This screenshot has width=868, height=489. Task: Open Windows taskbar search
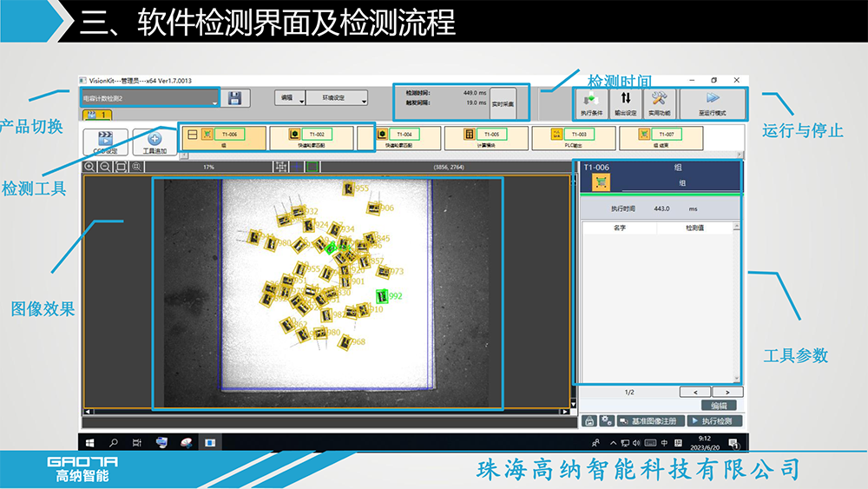click(114, 442)
